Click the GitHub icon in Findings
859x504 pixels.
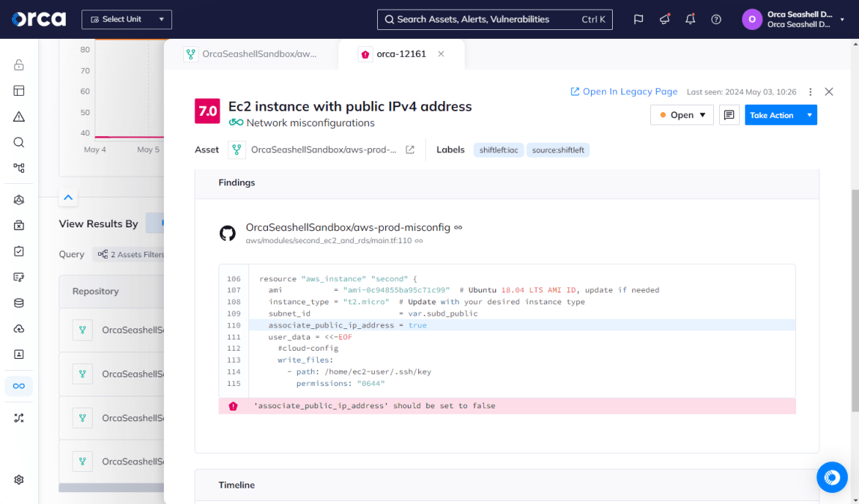pyautogui.click(x=227, y=233)
